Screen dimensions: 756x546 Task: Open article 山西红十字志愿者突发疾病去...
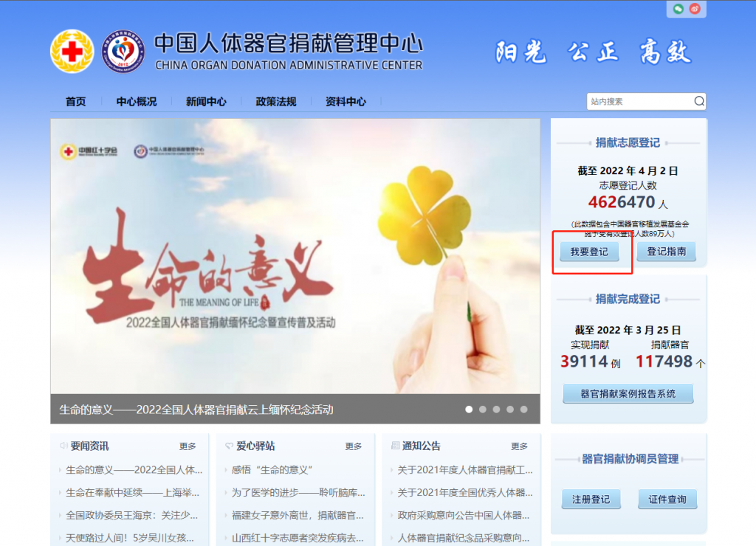point(298,538)
